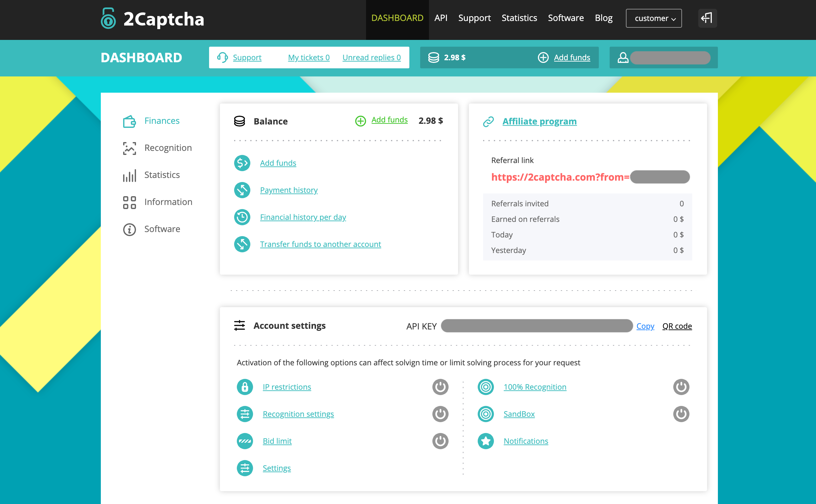Click the logout icon in header
Viewport: 816px width, 504px height.
coord(707,18)
